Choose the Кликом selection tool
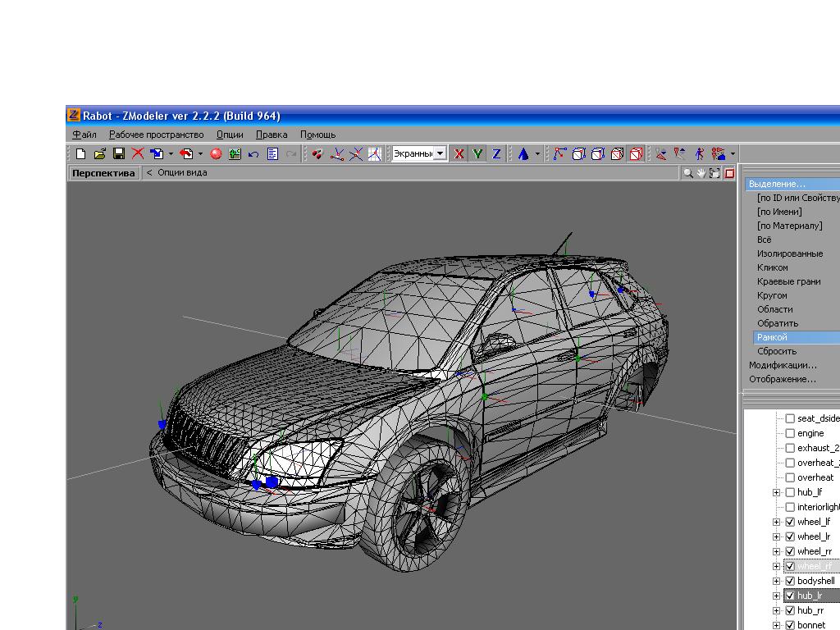This screenshot has height=630, width=840. point(773,267)
